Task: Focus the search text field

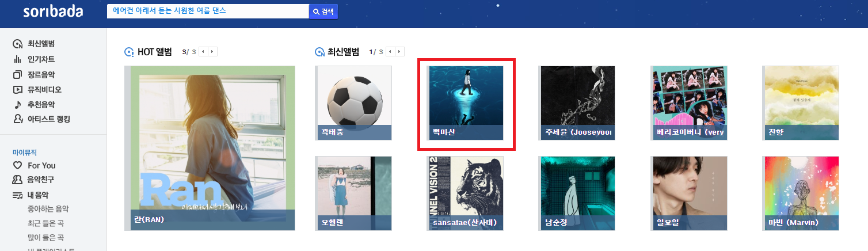Action: pyautogui.click(x=208, y=12)
